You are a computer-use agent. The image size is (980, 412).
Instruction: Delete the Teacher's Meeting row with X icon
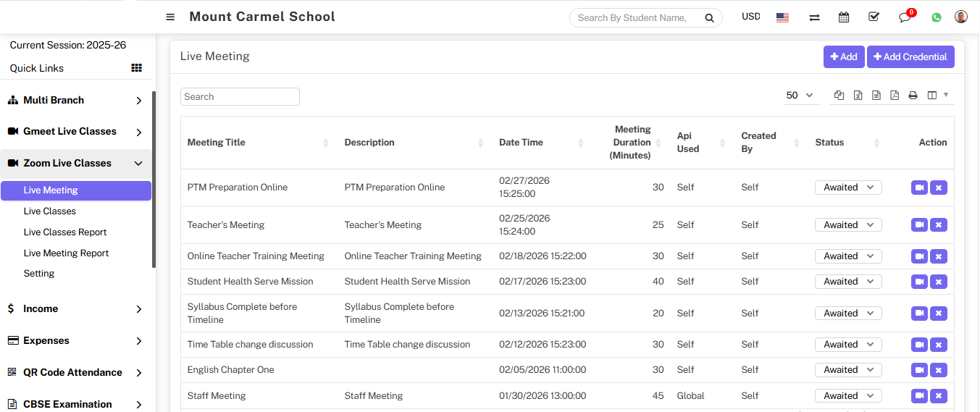[939, 225]
